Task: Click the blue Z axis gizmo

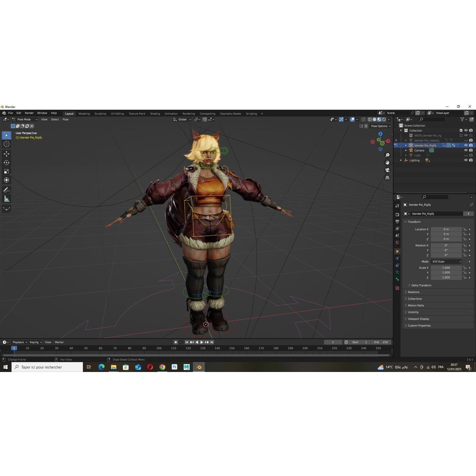Action: point(380,134)
